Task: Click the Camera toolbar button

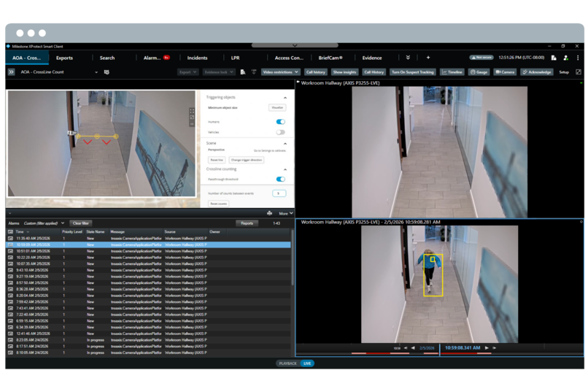Action: pos(505,72)
